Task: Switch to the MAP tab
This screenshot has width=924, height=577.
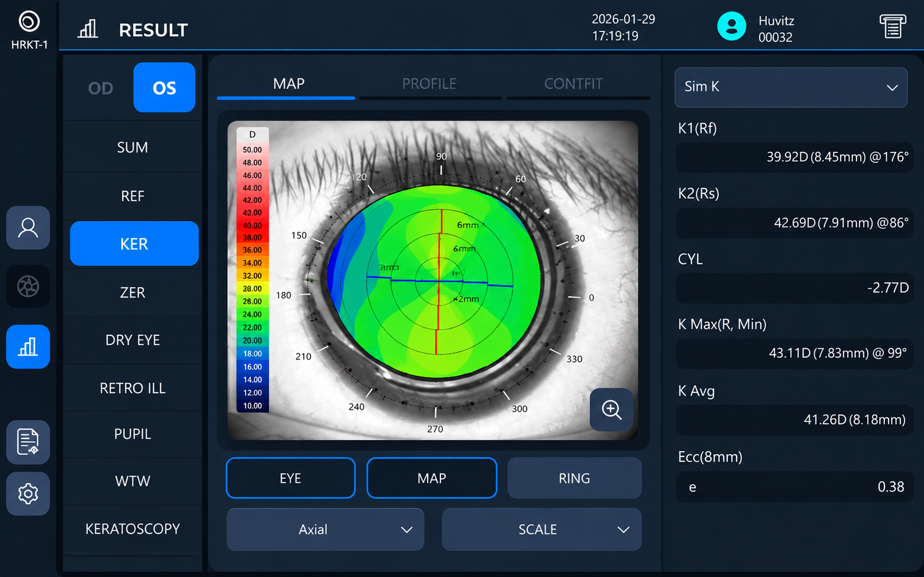Action: (x=289, y=84)
